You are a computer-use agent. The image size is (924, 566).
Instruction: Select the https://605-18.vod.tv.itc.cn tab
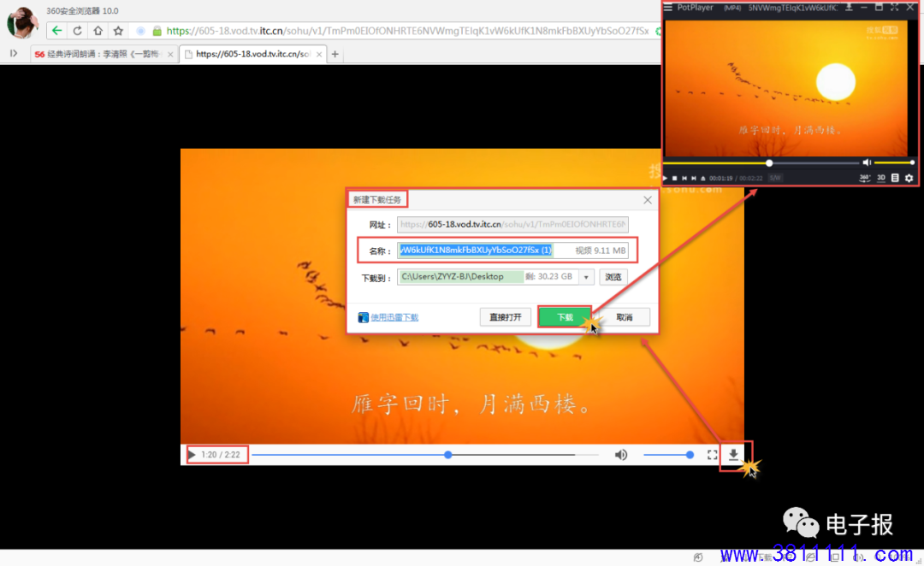252,54
